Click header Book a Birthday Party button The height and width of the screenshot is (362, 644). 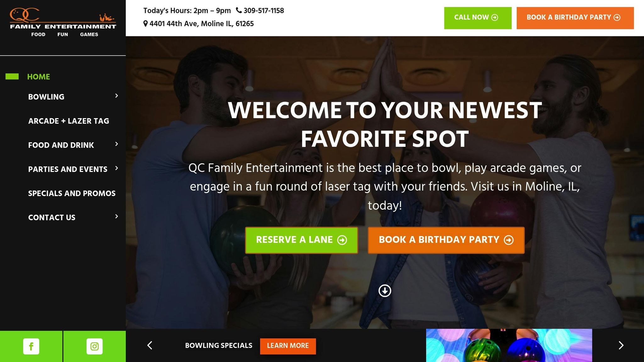pyautogui.click(x=575, y=18)
